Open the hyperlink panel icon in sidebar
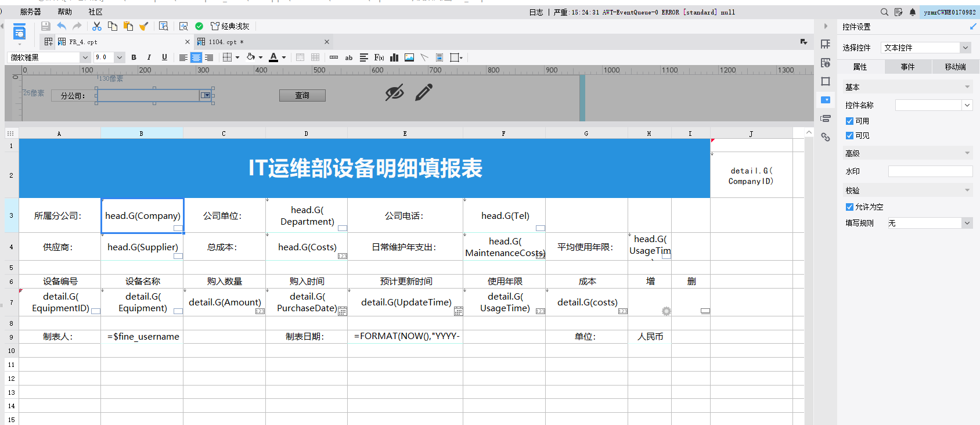 point(826,137)
